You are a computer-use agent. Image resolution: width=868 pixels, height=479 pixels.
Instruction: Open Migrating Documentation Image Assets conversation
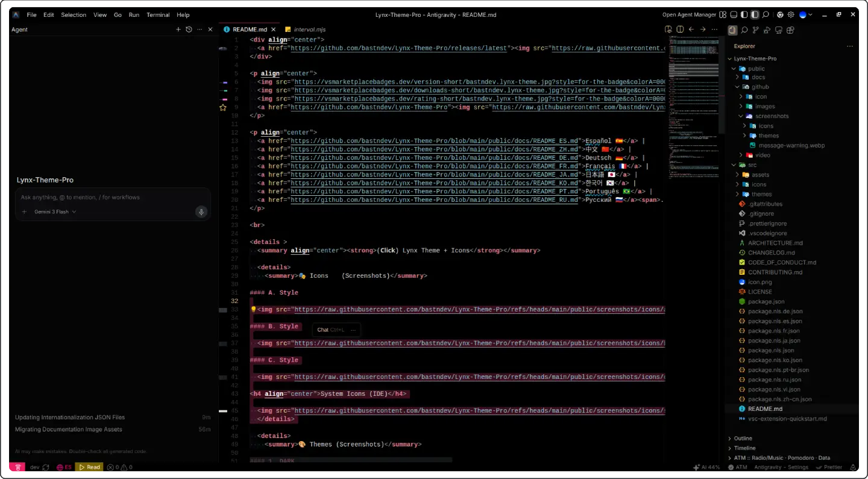pos(113,430)
